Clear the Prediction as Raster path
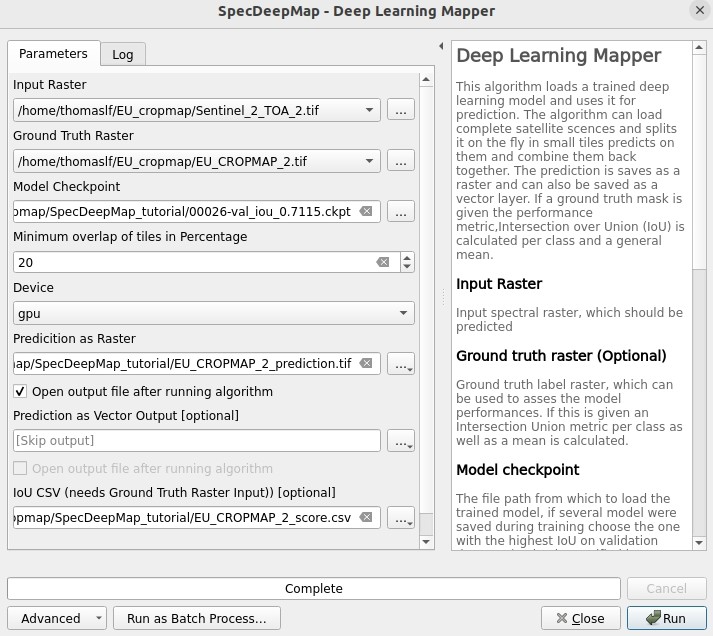The width and height of the screenshot is (713, 636). click(x=366, y=363)
